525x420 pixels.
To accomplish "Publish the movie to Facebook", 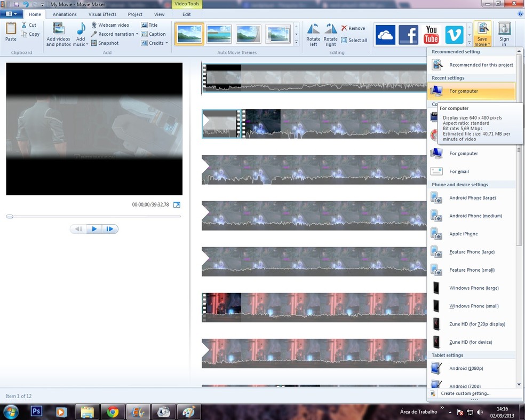I will click(408, 33).
